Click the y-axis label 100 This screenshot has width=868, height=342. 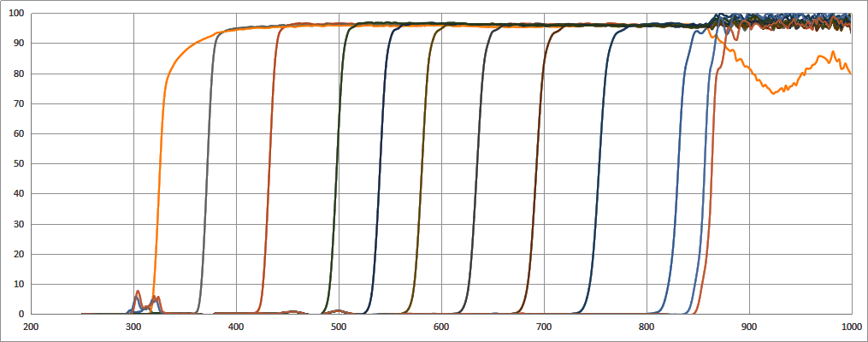pyautogui.click(x=16, y=14)
